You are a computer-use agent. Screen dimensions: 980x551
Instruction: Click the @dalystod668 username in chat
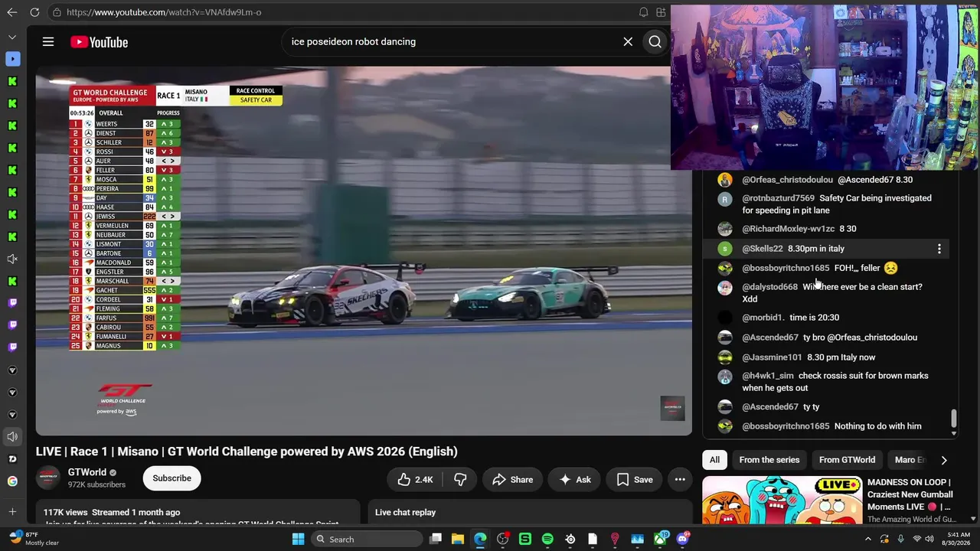click(x=769, y=287)
